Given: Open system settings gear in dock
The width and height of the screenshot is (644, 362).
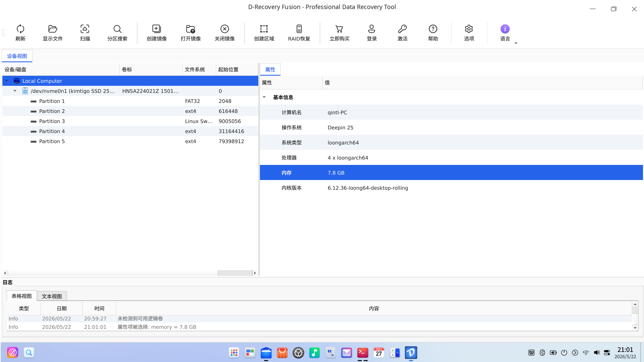Looking at the screenshot, I should click(298, 353).
